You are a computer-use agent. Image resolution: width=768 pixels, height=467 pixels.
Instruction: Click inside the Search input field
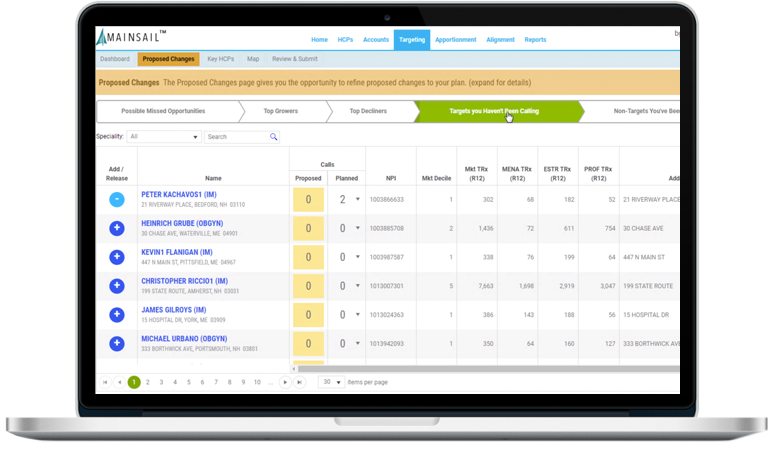[236, 136]
